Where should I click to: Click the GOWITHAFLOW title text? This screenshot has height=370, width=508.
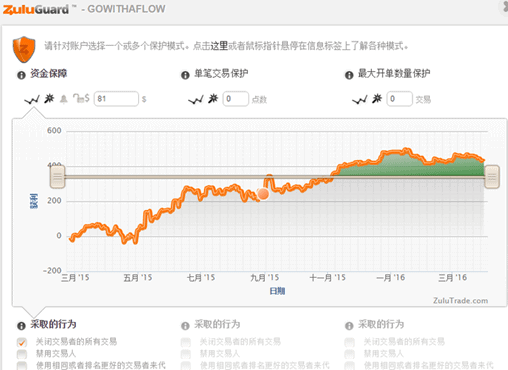[x=126, y=9]
